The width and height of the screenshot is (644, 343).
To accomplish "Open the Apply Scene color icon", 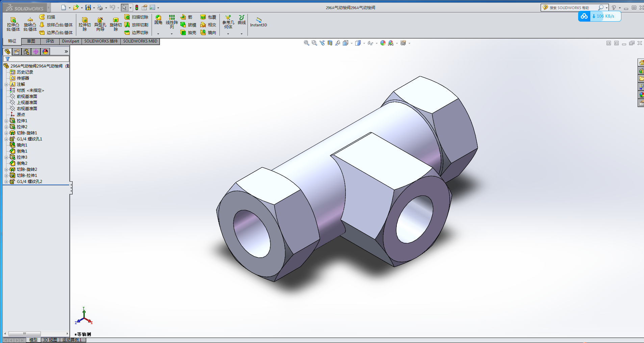I will click(x=391, y=43).
